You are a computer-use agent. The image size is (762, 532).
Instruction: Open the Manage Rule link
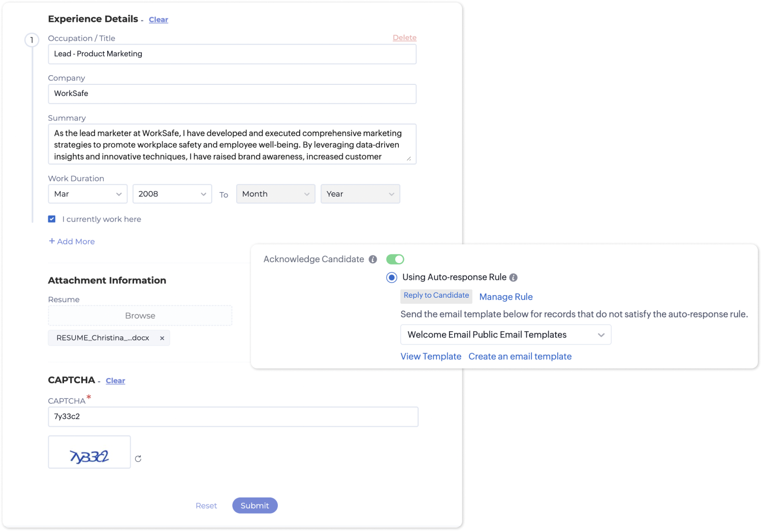[x=505, y=297]
